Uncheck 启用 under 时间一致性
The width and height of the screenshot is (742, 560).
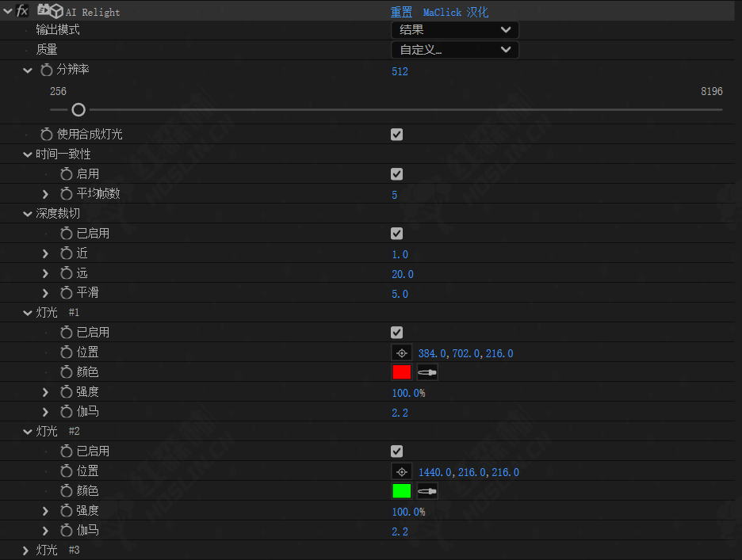pyautogui.click(x=397, y=174)
